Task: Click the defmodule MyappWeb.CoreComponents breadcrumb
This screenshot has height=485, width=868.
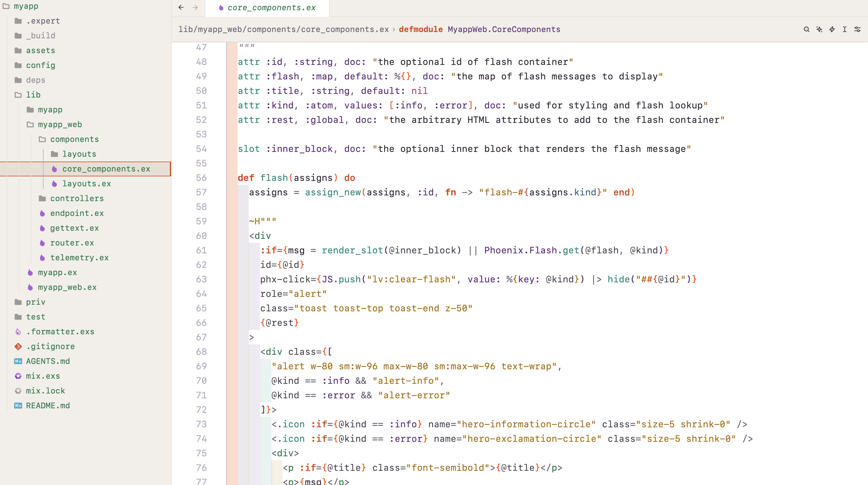Action: coord(480,30)
